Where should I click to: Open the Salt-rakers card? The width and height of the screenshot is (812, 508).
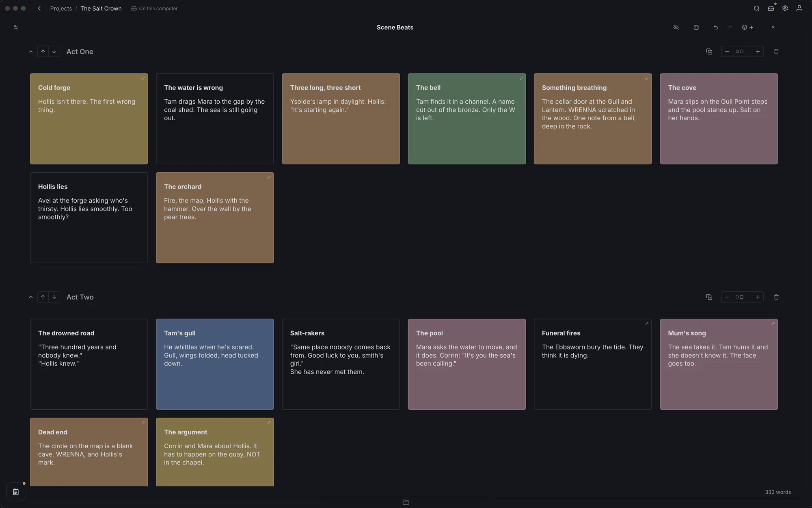341,364
